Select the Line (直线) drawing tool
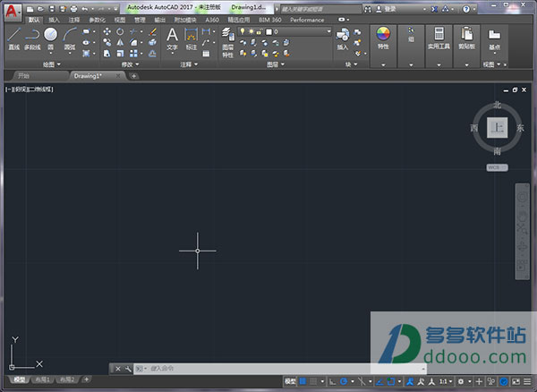This screenshot has height=392, width=537. [x=14, y=38]
